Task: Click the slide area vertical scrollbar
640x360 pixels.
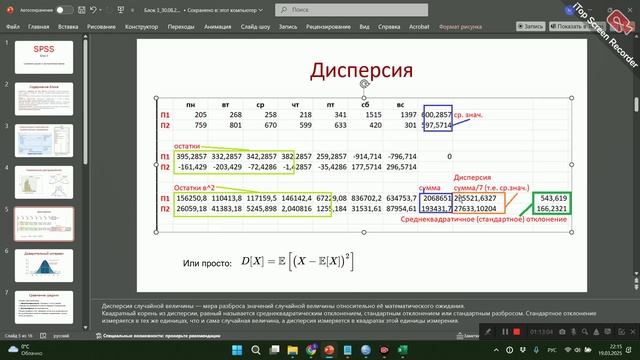Action: (636, 104)
